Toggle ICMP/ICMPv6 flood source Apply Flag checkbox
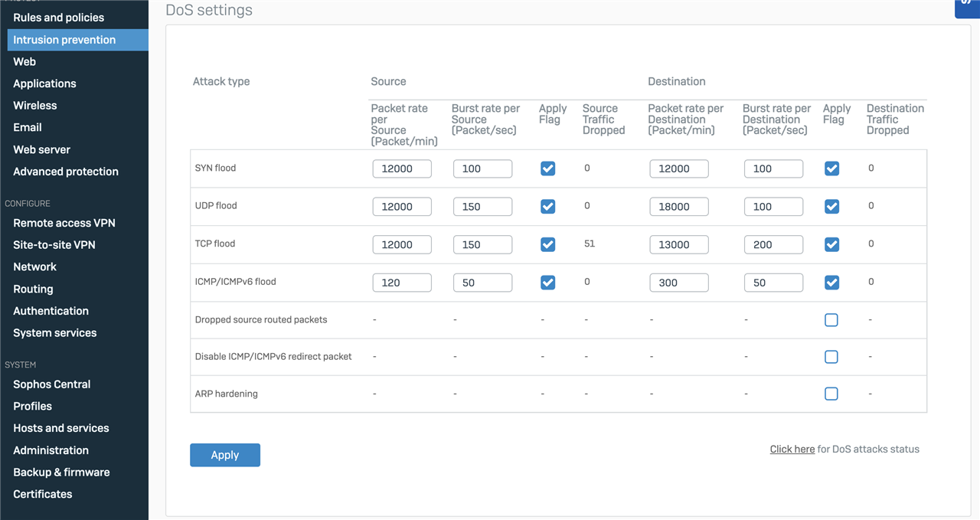 [x=548, y=283]
